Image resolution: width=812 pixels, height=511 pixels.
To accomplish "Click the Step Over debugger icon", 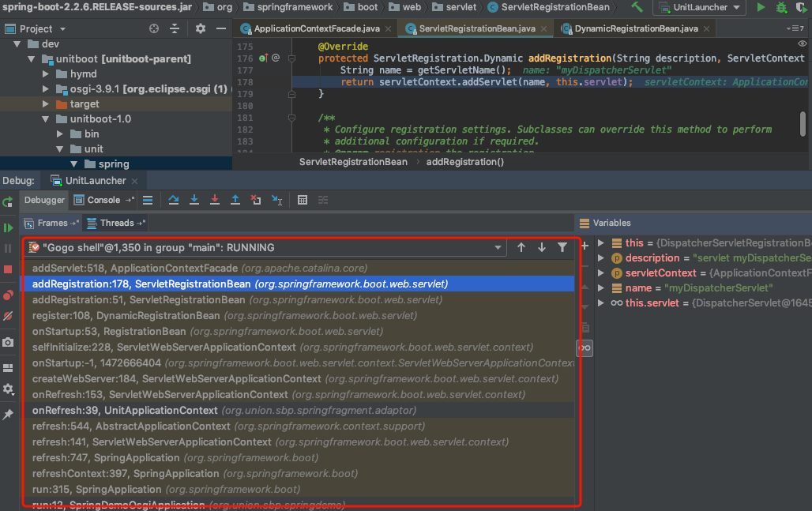I will pyautogui.click(x=174, y=201).
